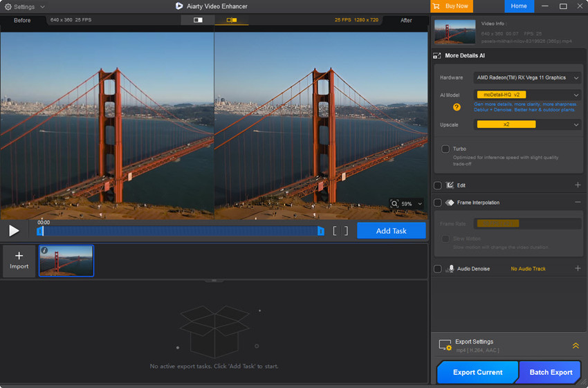Maximize the Aiarty window
This screenshot has width=588, height=388.
click(563, 6)
